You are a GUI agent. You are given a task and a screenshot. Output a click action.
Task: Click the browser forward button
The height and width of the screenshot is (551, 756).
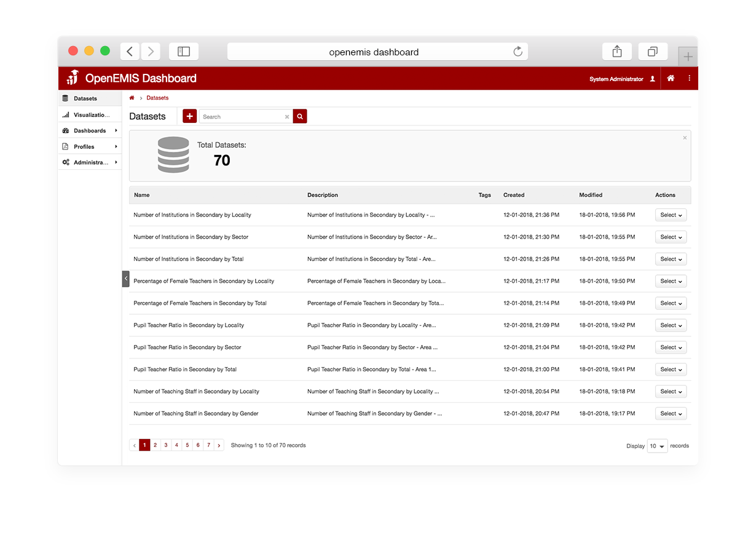click(151, 52)
